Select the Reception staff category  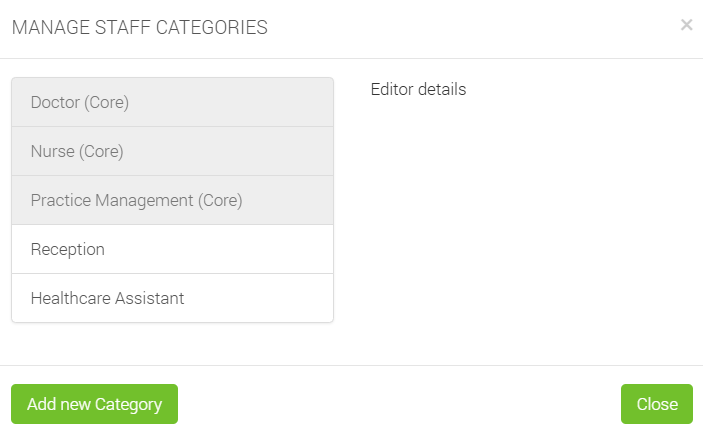pyautogui.click(x=172, y=249)
